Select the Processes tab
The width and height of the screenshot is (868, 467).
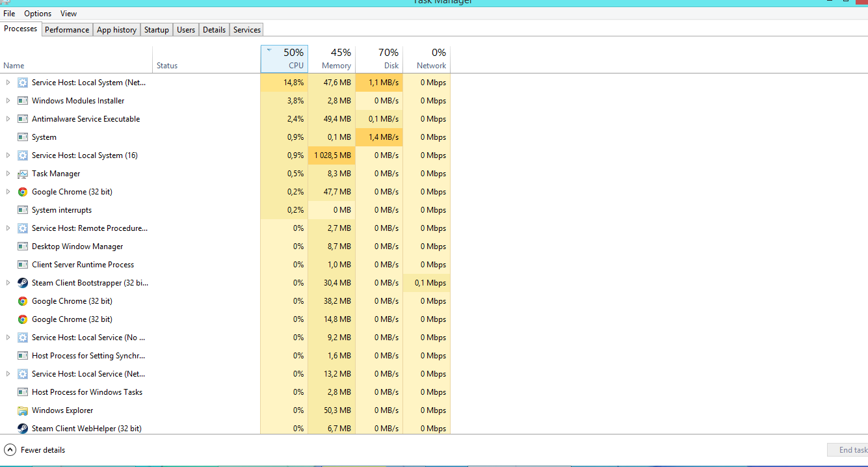coord(21,29)
